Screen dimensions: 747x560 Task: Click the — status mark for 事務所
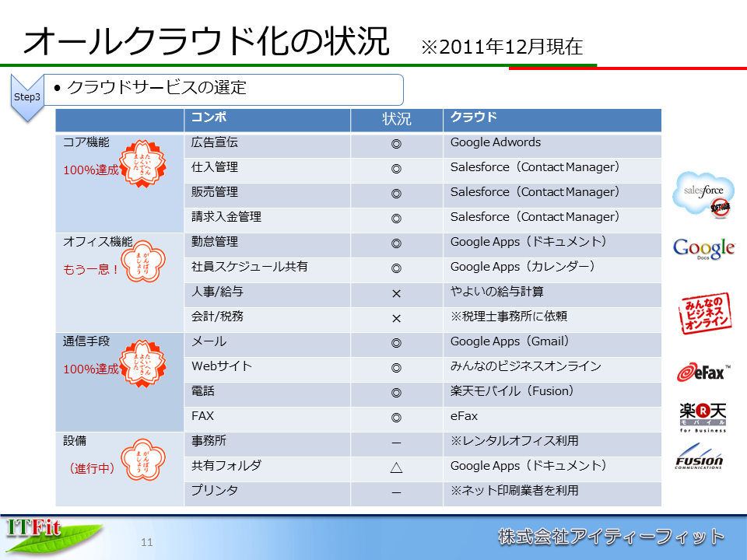pyautogui.click(x=396, y=443)
